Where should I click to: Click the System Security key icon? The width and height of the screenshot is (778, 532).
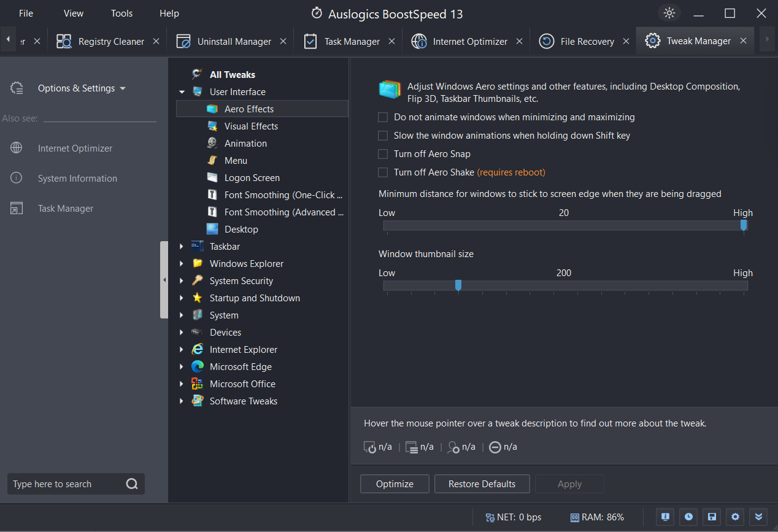197,281
